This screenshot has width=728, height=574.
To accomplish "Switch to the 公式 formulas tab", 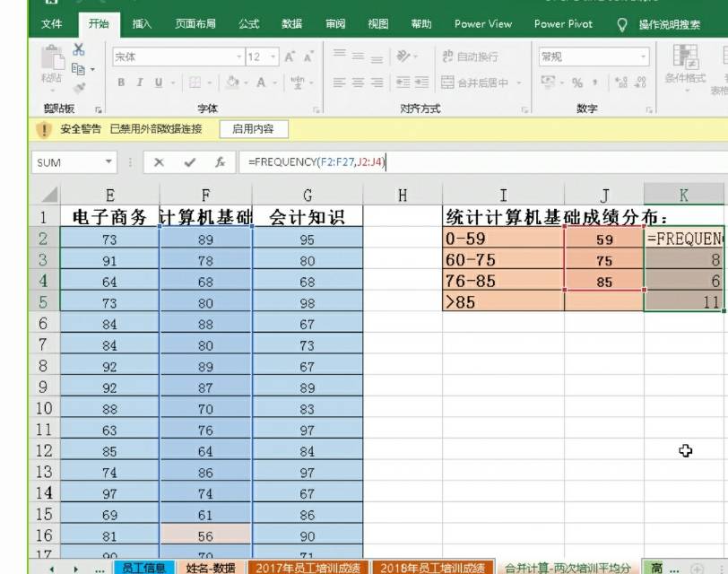I will point(249,23).
